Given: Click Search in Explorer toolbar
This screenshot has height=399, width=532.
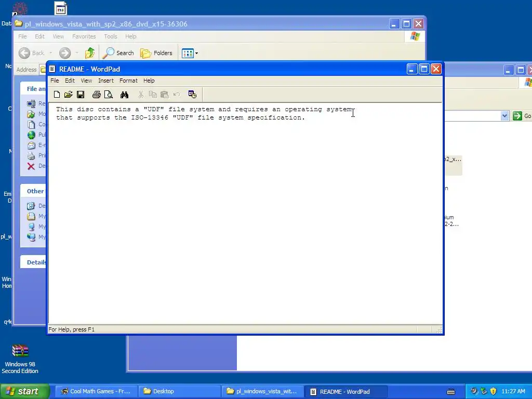Looking at the screenshot, I should click(118, 53).
